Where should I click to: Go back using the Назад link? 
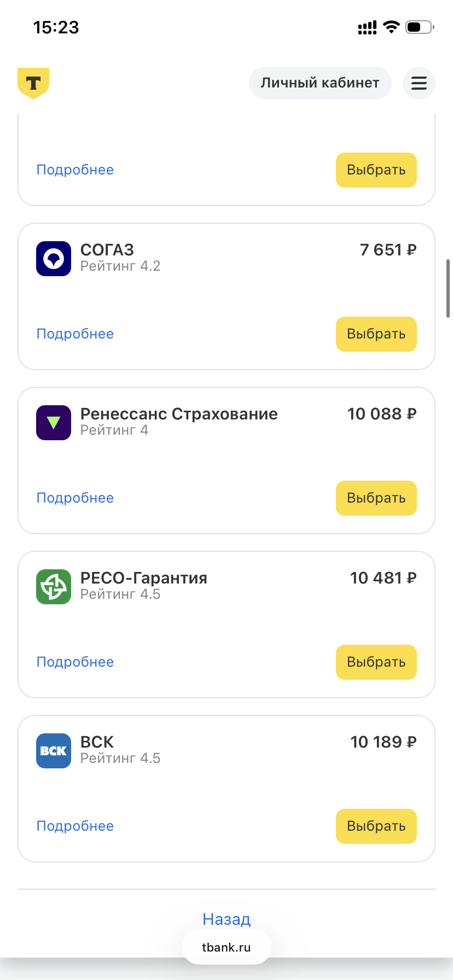(x=226, y=919)
